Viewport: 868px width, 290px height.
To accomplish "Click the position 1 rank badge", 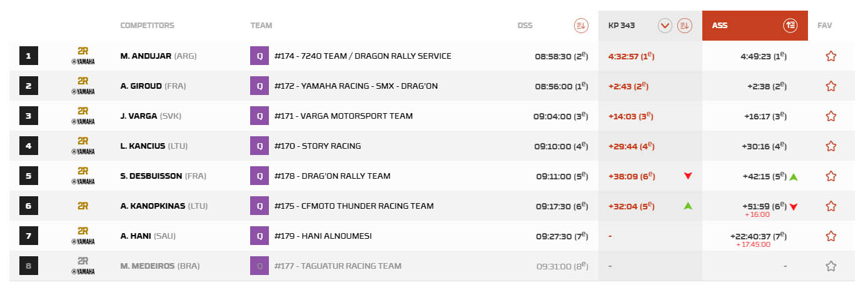I will coord(28,56).
